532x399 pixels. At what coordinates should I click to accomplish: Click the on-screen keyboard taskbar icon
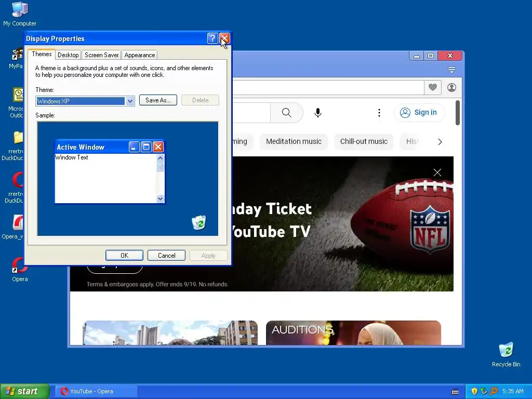tap(455, 392)
